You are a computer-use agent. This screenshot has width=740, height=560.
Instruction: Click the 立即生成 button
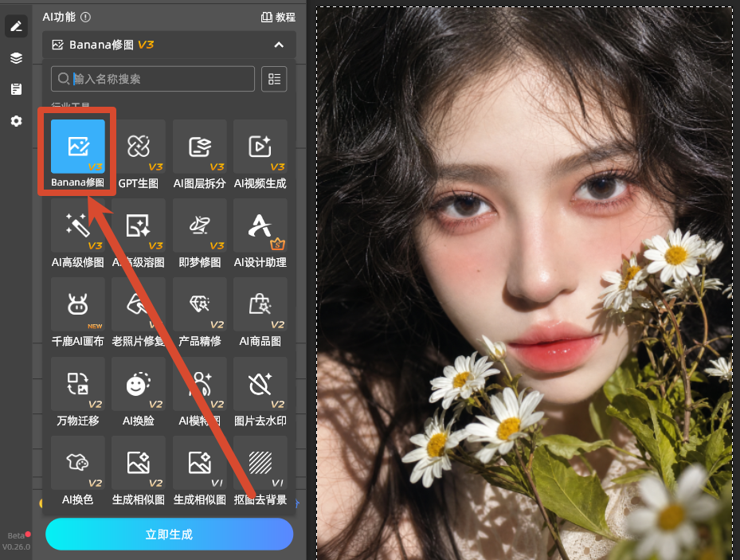170,534
